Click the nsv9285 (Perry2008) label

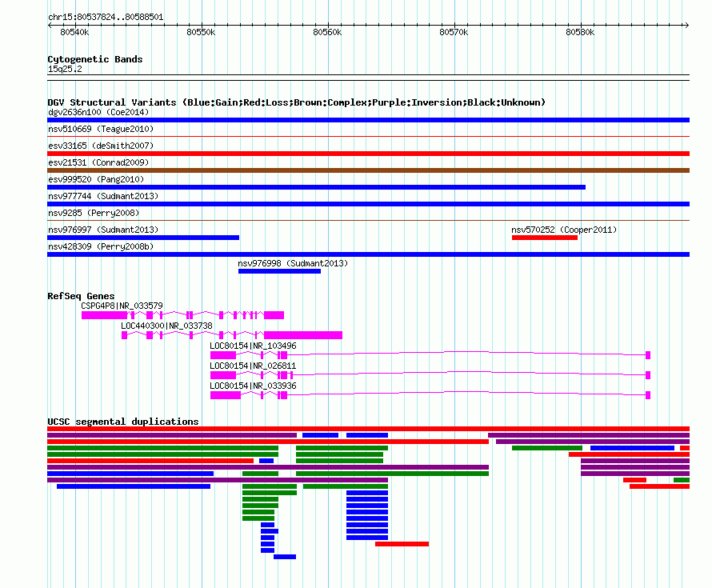[x=94, y=213]
